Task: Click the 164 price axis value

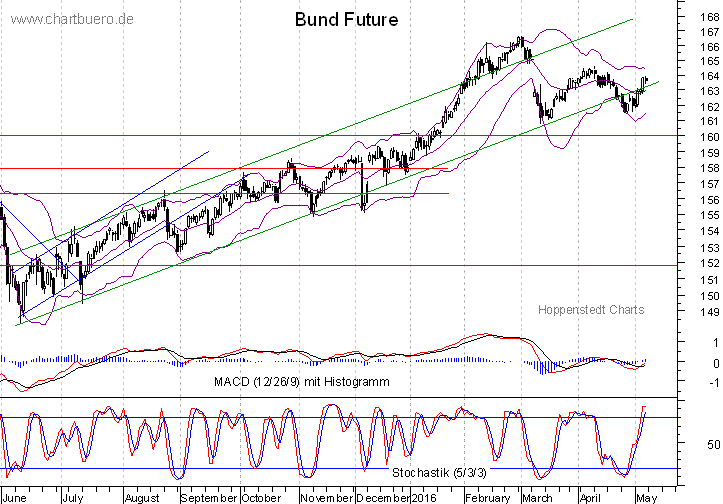Action: [x=709, y=76]
